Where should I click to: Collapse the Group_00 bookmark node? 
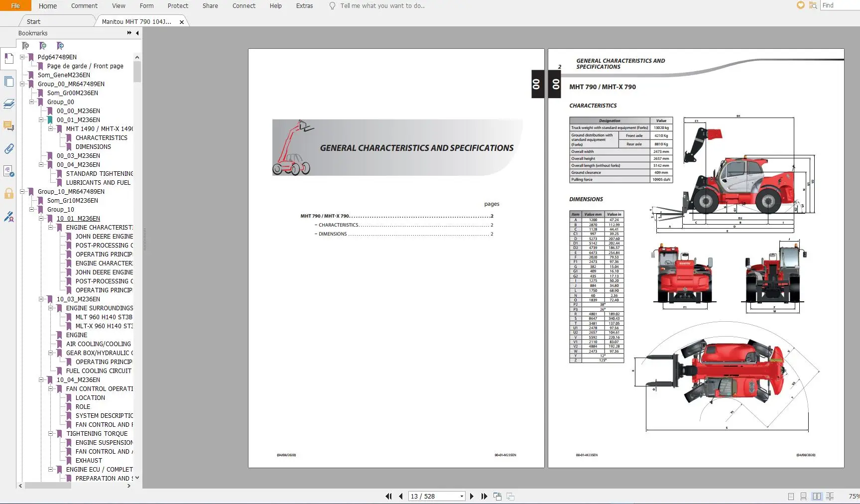pos(32,102)
